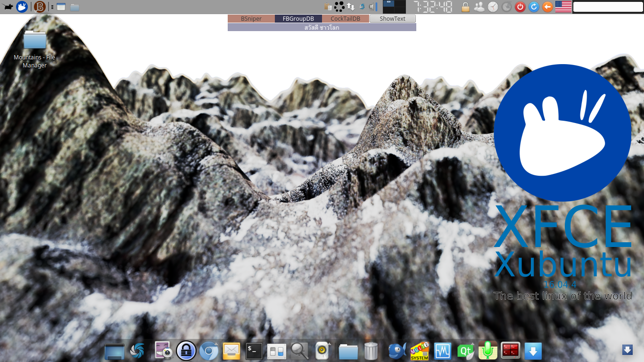Open the magnifier search app in dock

299,351
